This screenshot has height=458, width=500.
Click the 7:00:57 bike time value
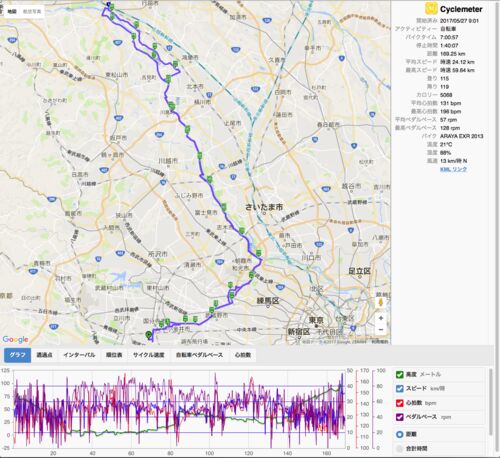(449, 37)
